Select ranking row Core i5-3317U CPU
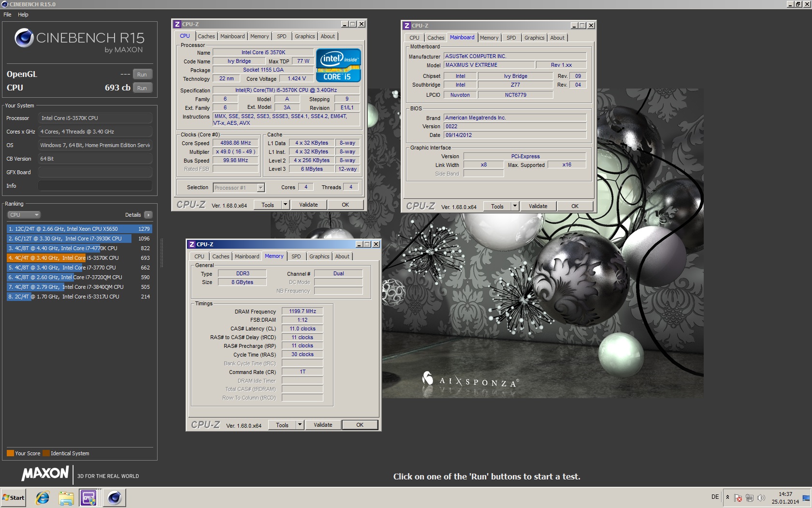Viewport: 812px width, 508px height. (x=79, y=297)
